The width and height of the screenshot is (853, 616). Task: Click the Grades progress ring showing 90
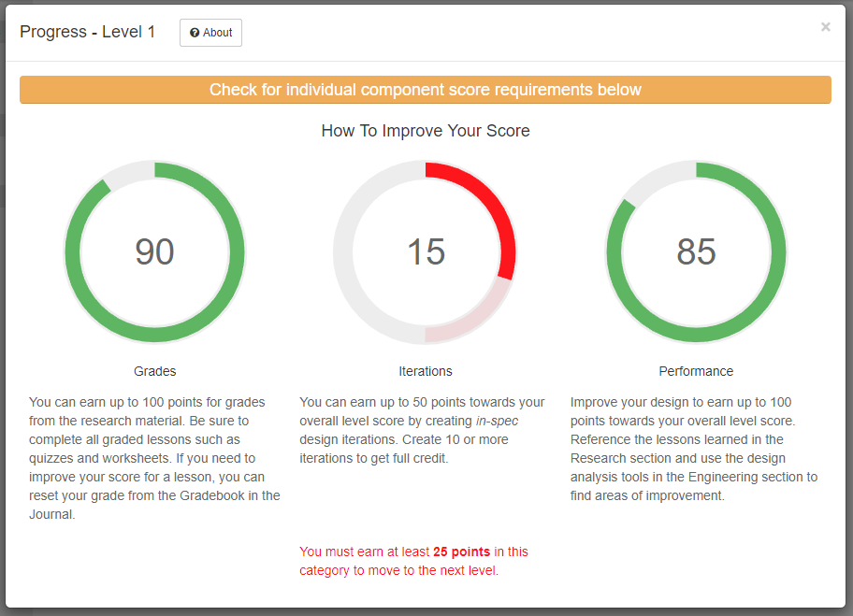tap(154, 251)
